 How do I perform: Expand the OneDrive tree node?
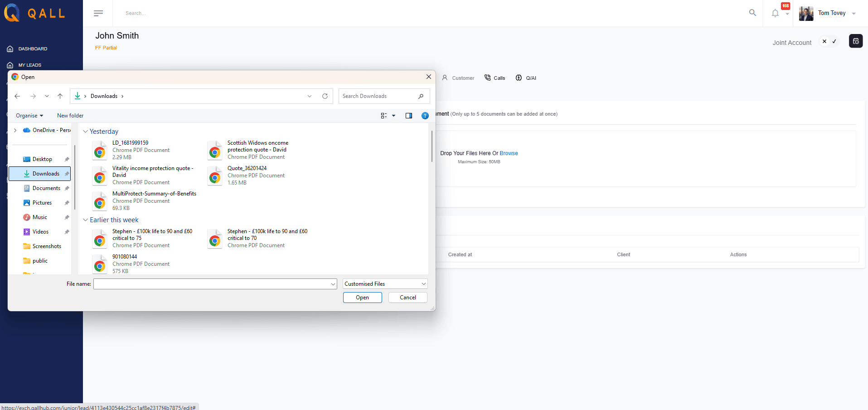(x=15, y=130)
